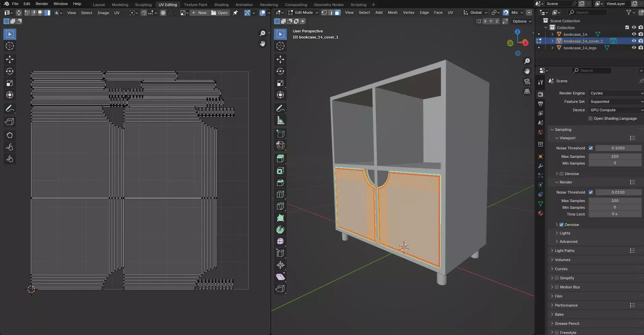The height and width of the screenshot is (335, 644).
Task: Select the Scale tool in 3D viewport
Action: (x=280, y=83)
